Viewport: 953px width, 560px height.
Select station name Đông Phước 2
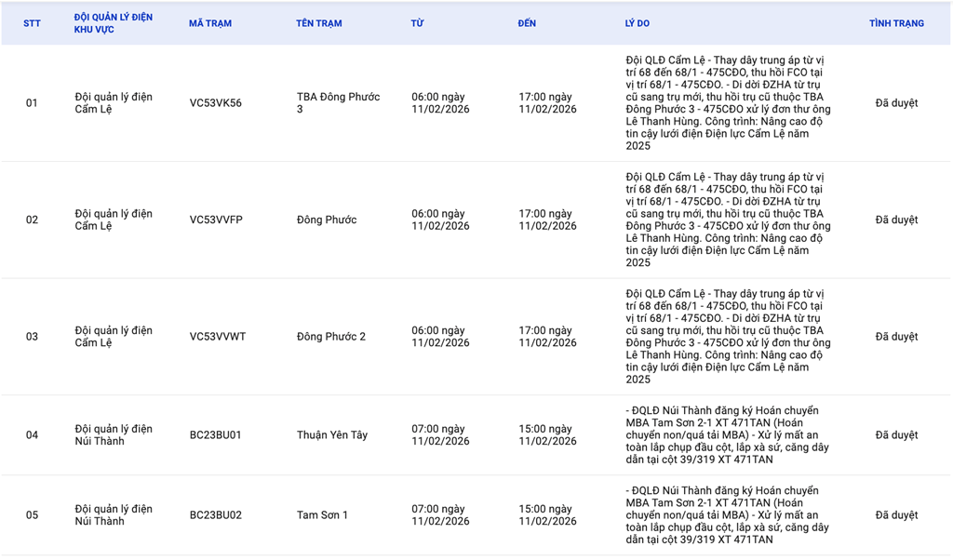pyautogui.click(x=330, y=337)
